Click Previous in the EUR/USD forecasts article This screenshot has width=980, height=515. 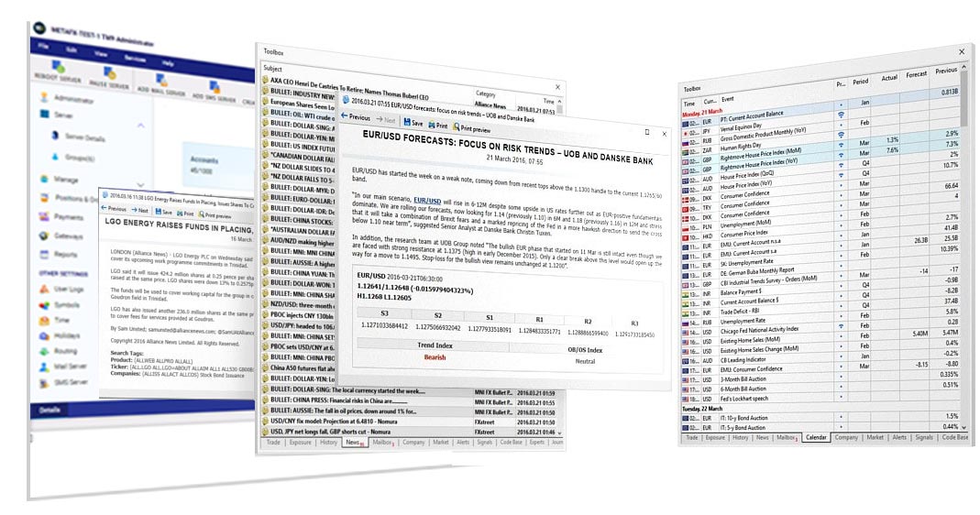pyautogui.click(x=356, y=117)
